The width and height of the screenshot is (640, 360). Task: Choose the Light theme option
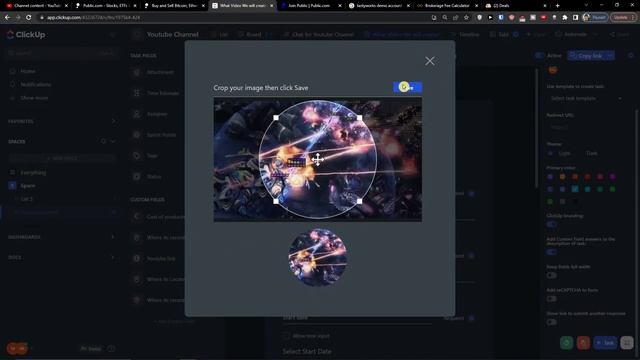[559, 153]
